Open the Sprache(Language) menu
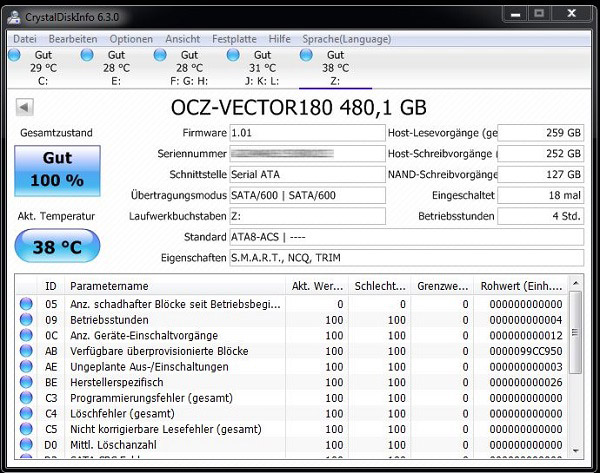The width and height of the screenshot is (600, 473). (347, 39)
